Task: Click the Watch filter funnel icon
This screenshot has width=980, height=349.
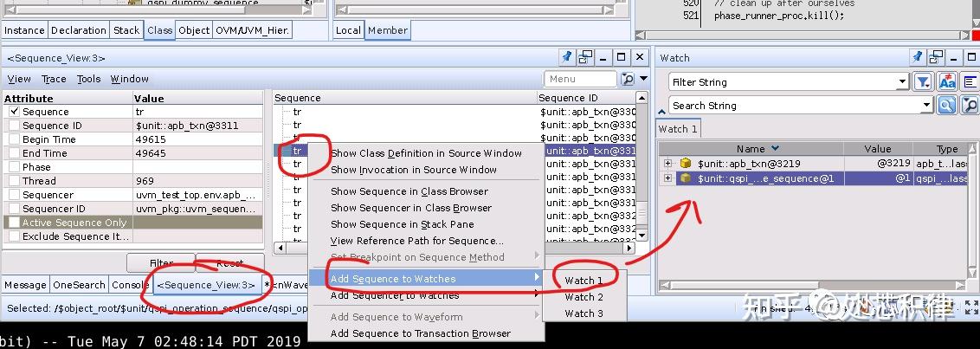Action: click(x=923, y=82)
